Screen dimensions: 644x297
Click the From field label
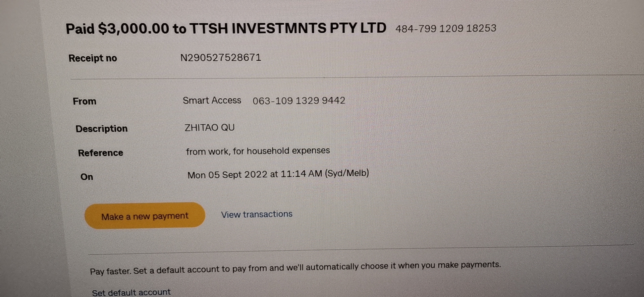(85, 101)
